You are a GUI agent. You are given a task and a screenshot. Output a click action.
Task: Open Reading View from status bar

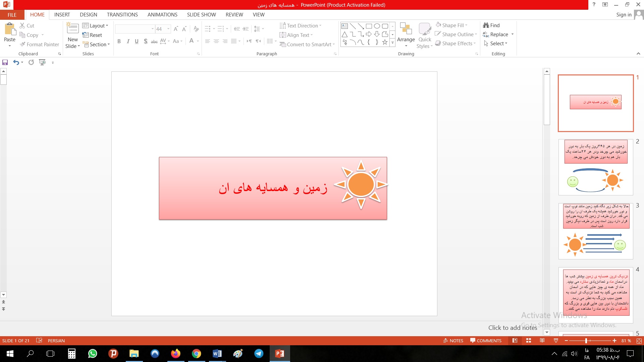[542, 341]
